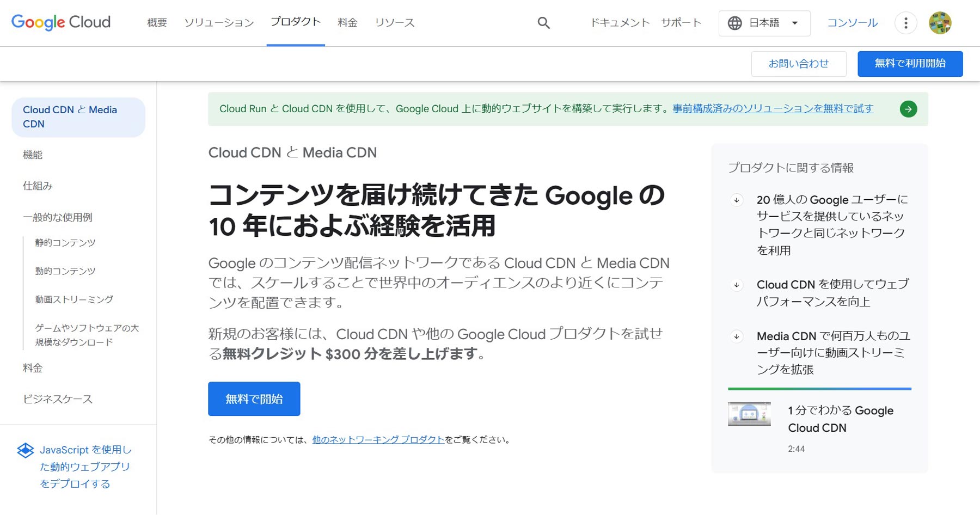
Task: Go to サポート
Action: (x=681, y=23)
